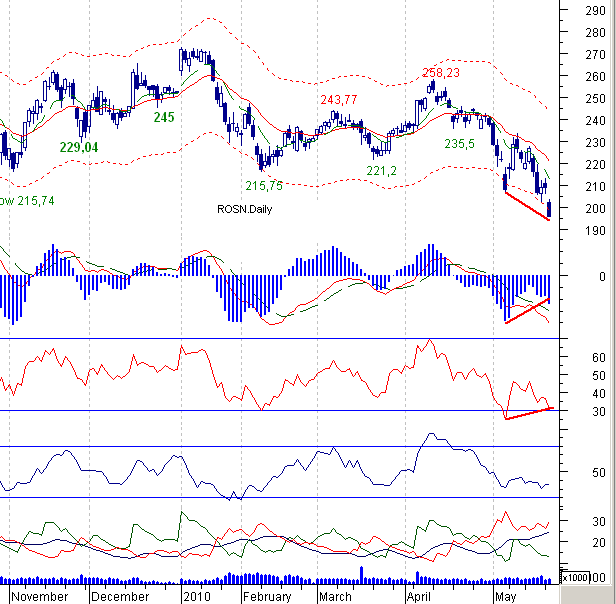The width and height of the screenshot is (616, 604).
Task: Click the 258,23 price high label
Action: (441, 73)
